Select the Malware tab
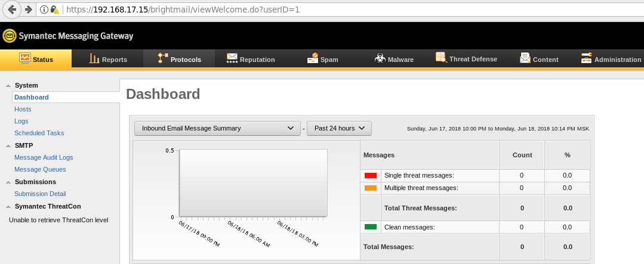The height and width of the screenshot is (264, 644). (394, 58)
